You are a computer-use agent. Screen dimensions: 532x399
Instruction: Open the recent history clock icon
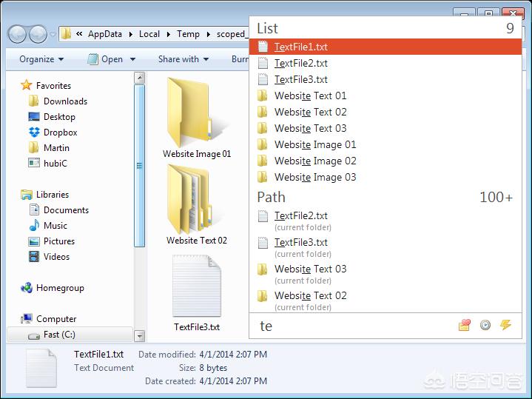485,325
